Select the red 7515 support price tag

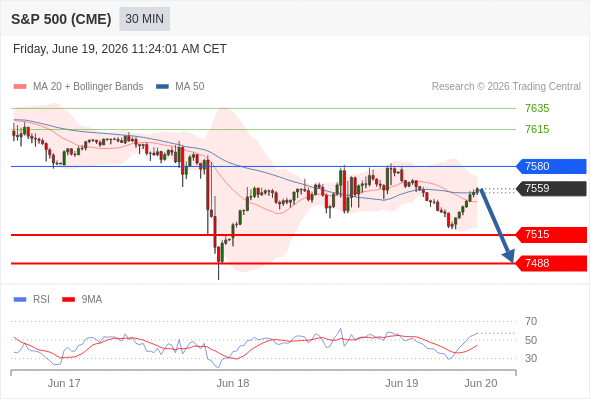(x=551, y=235)
